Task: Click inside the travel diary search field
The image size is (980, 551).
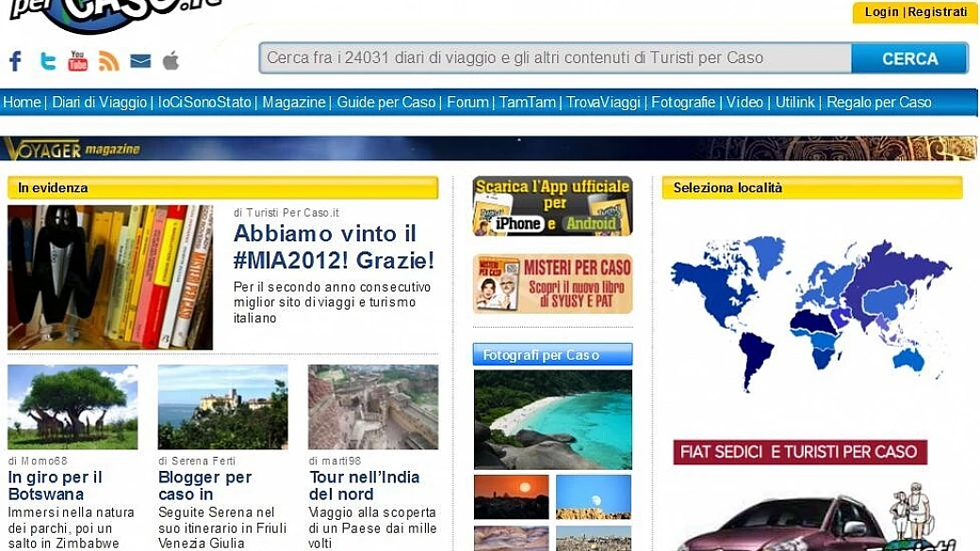Action: 556,57
